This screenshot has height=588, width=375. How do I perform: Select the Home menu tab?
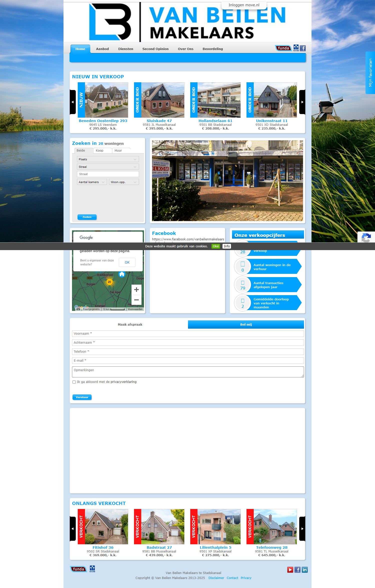tap(80, 49)
